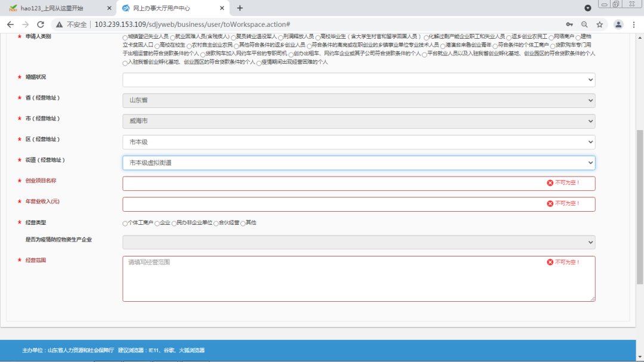Choose 合伙经营 as the business type

[x=216, y=223]
